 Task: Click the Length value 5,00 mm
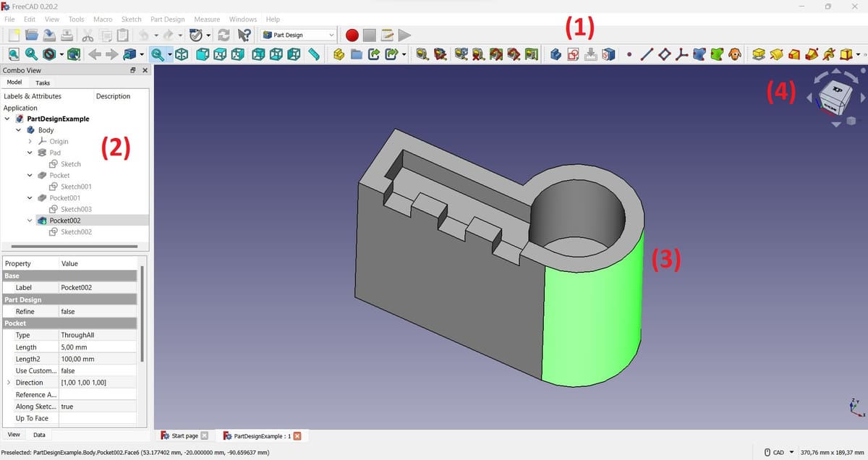(x=97, y=347)
